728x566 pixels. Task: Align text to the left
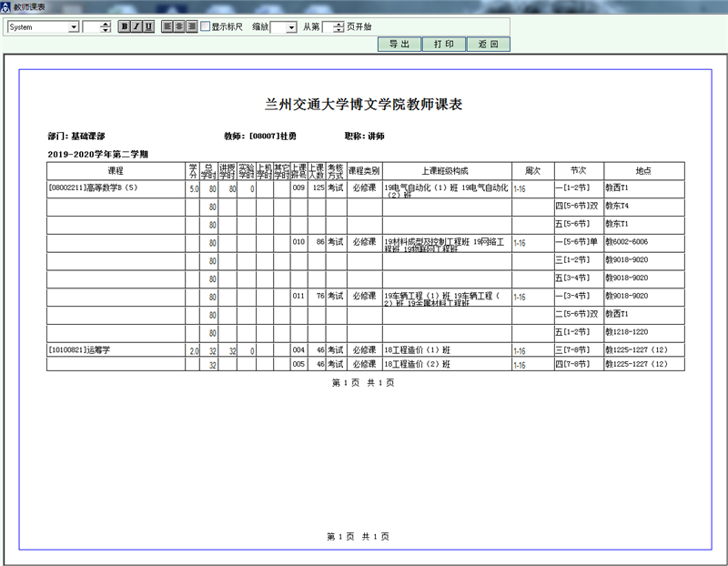167,26
